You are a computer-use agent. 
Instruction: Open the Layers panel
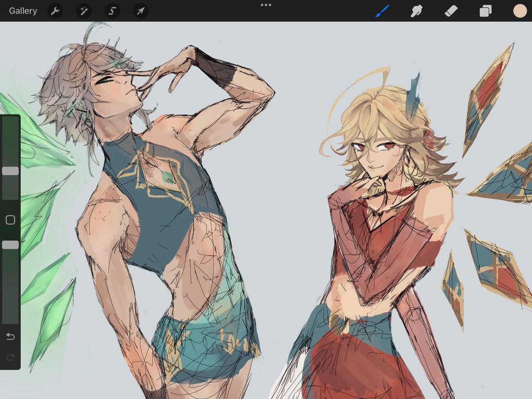point(485,11)
